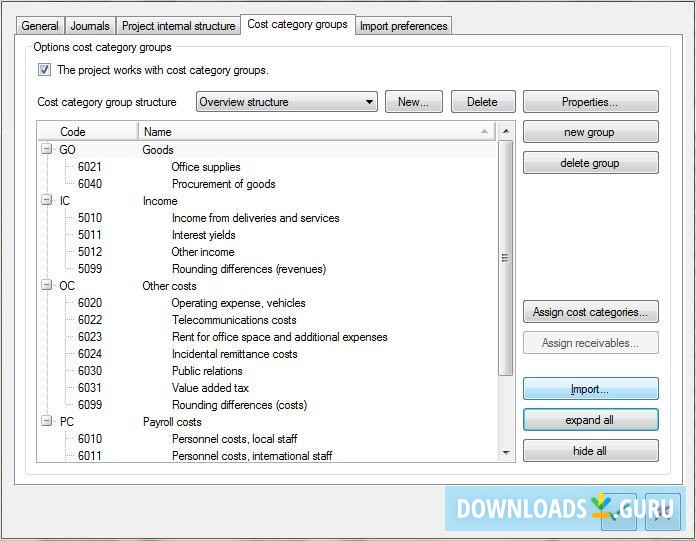Select row 5012 Other income
Screen dimensions: 696x541
pos(266,252)
